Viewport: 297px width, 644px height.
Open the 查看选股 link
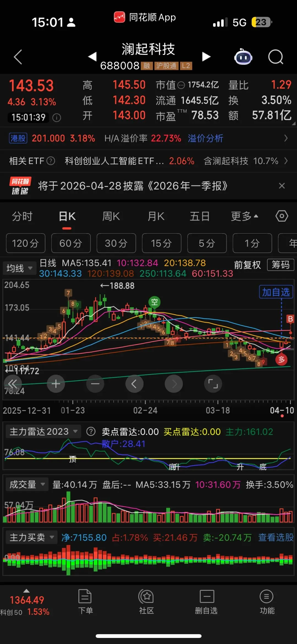tap(276, 537)
